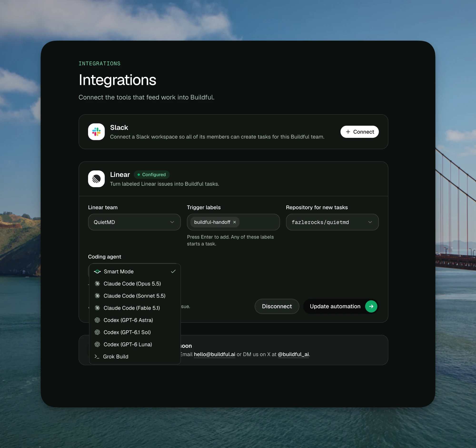The height and width of the screenshot is (448, 476).
Task: Open the @buildful_ai X link
Action: [293, 354]
